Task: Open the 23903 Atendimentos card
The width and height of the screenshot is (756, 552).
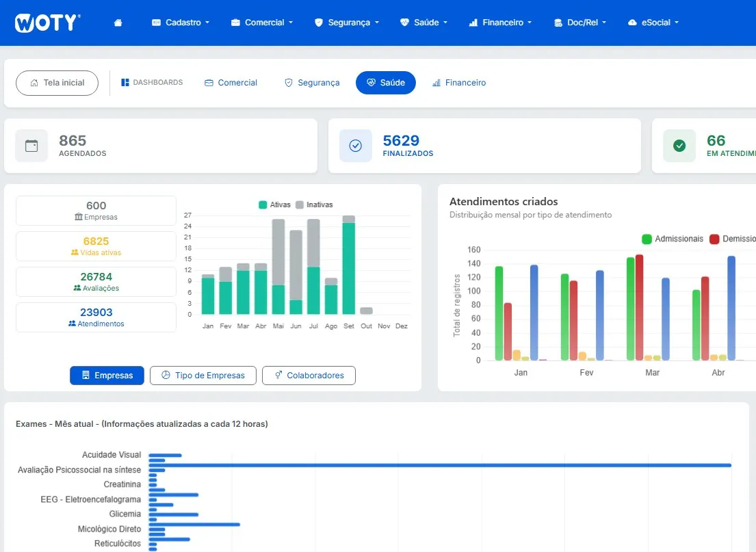Action: 96,317
